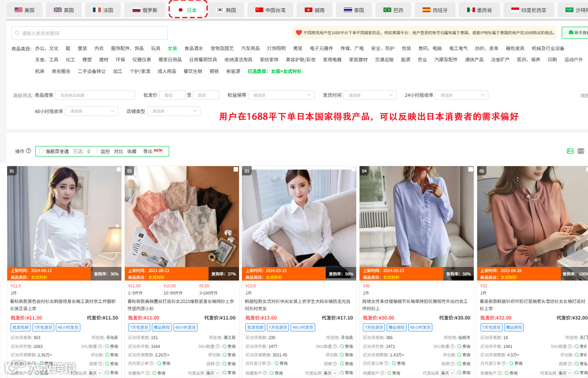Open 重庆 shipping dropdown on product 01
Image resolution: width=588 pixels, height=378 pixels.
(x=95, y=373)
